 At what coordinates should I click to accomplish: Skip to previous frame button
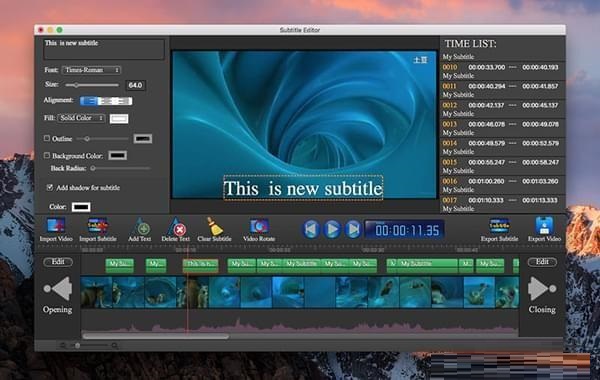(x=311, y=229)
